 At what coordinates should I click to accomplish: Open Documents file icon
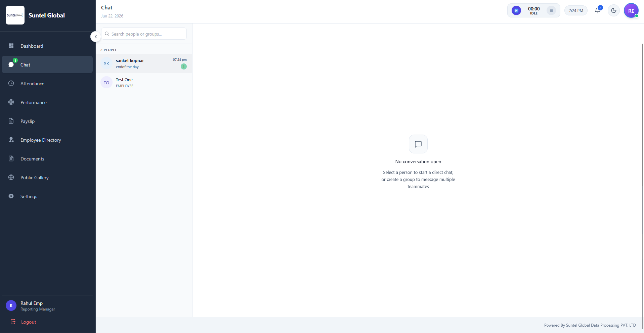[x=11, y=158]
